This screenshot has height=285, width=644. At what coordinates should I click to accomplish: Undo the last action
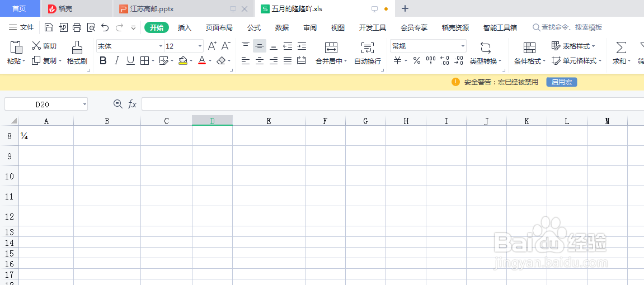click(105, 27)
